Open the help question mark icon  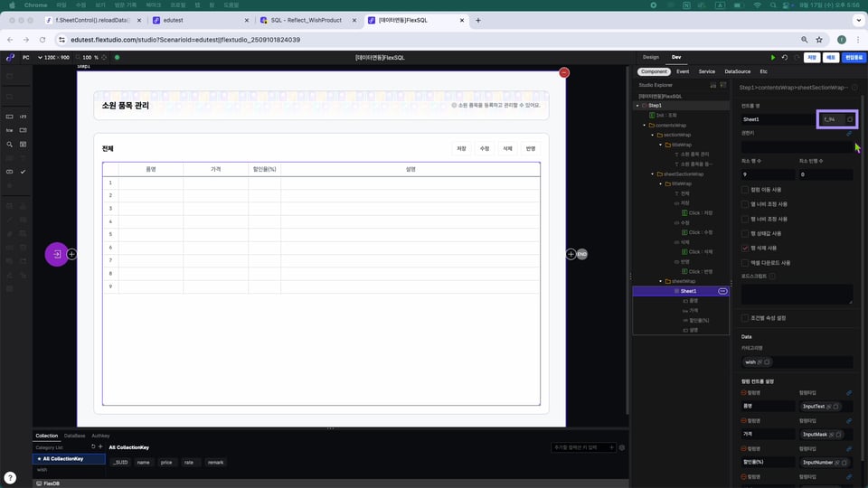pos(10,478)
